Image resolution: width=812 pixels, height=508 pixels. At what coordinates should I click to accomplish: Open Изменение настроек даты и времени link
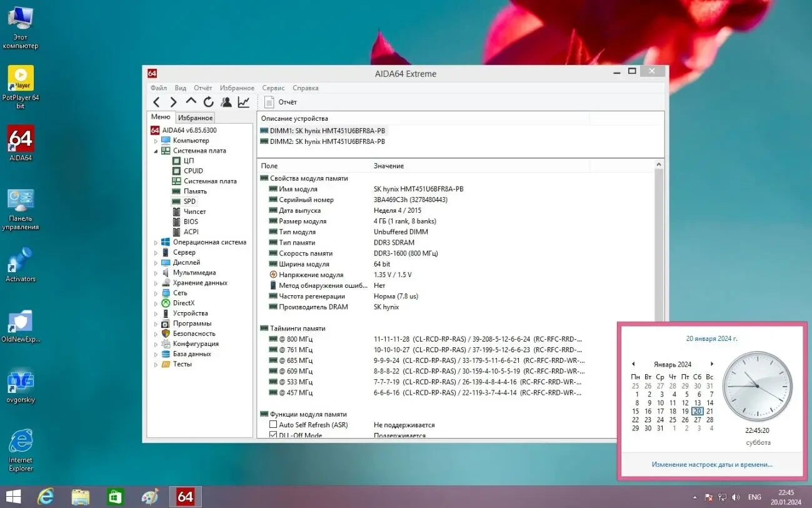point(712,464)
